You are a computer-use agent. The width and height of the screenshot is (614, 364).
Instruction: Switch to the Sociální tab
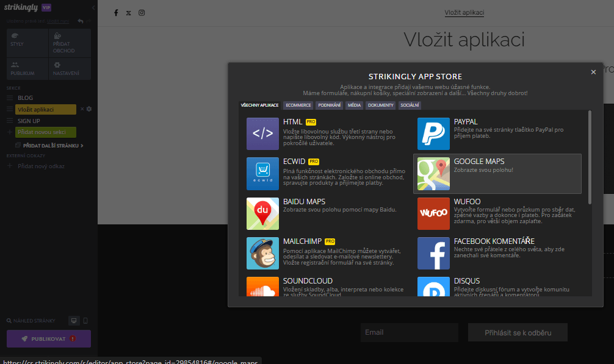coord(410,105)
